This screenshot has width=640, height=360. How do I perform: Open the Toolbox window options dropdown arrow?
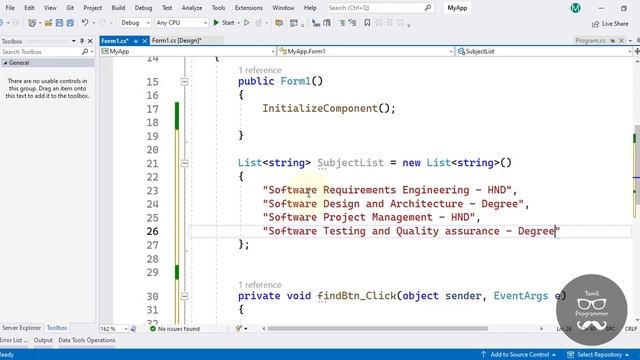click(x=73, y=41)
